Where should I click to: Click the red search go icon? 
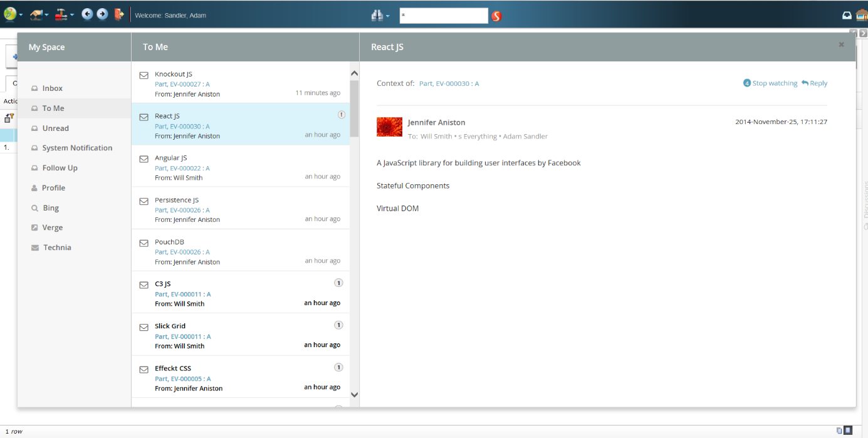[496, 16]
